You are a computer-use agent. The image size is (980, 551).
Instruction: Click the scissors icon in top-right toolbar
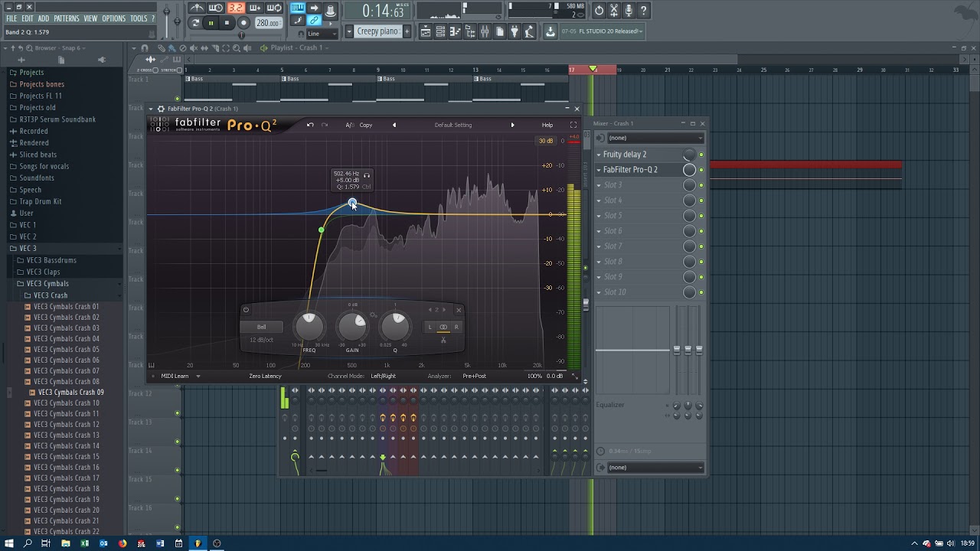tap(614, 11)
